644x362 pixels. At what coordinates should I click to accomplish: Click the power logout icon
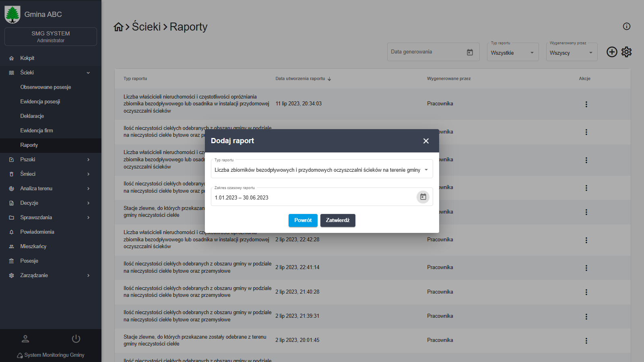tap(76, 339)
